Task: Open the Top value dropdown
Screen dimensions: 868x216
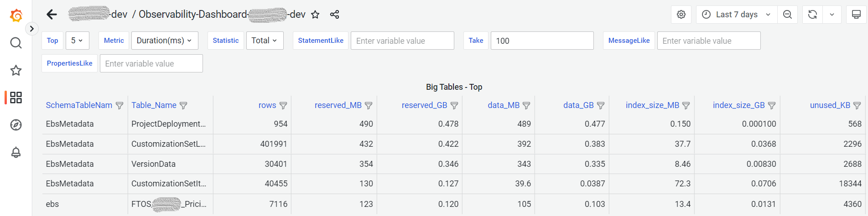Action: tap(77, 41)
